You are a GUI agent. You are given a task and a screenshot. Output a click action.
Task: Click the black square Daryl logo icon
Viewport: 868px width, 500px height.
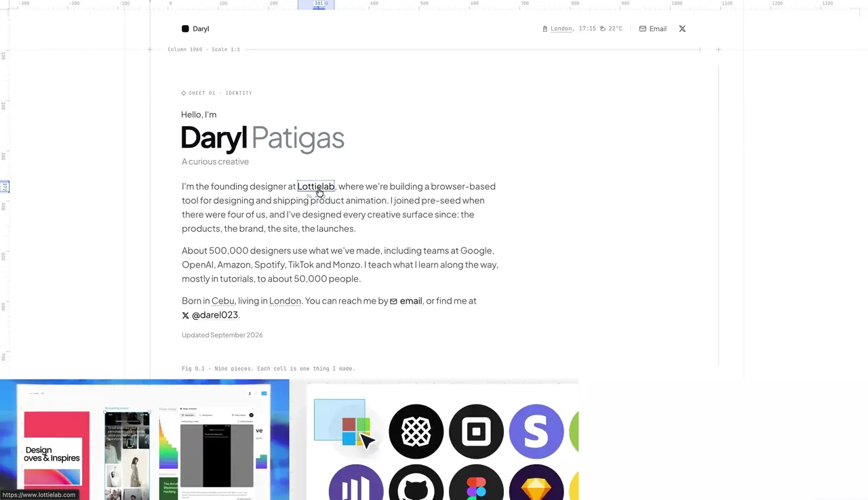[185, 29]
